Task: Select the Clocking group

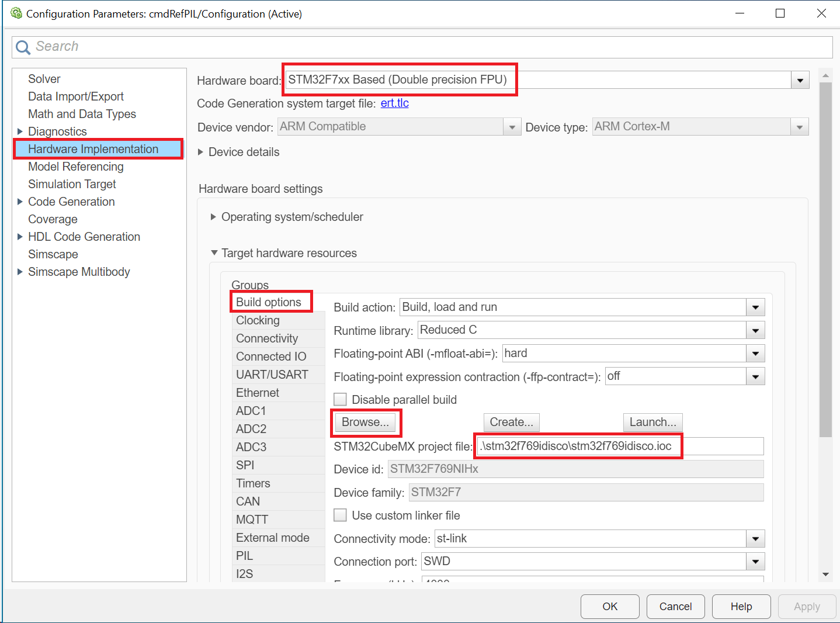Action: 258,320
